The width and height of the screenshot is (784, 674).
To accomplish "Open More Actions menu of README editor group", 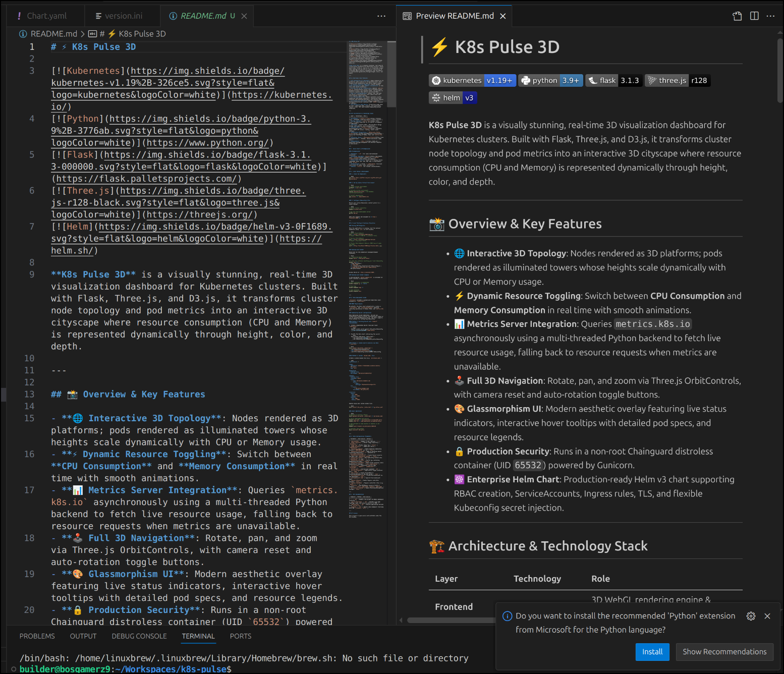I will (381, 16).
